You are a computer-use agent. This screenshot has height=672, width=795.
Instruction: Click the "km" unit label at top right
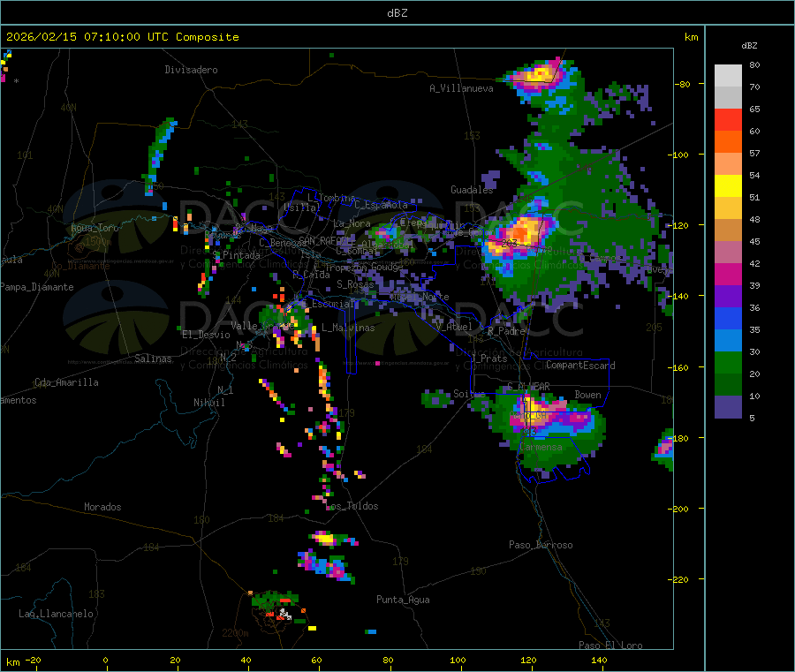(x=691, y=37)
